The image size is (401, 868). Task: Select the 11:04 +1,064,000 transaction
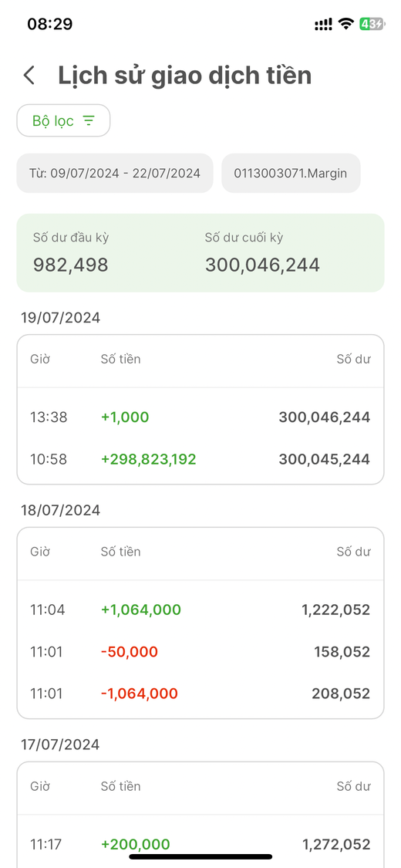coord(200,610)
